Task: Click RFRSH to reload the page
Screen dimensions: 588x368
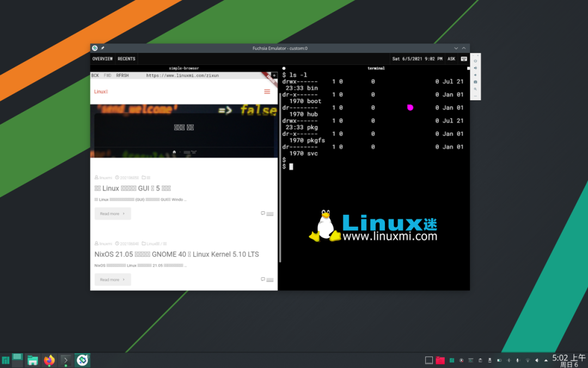Action: (x=122, y=76)
